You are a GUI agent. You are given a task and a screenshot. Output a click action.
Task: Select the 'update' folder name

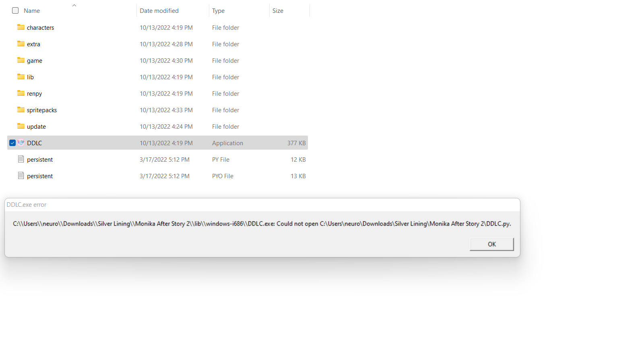coord(36,127)
